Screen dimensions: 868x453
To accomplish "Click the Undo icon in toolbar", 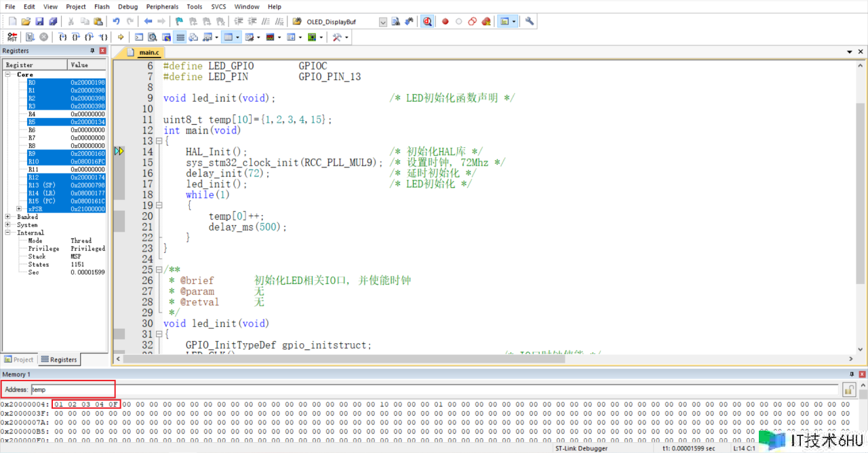I will pyautogui.click(x=116, y=22).
